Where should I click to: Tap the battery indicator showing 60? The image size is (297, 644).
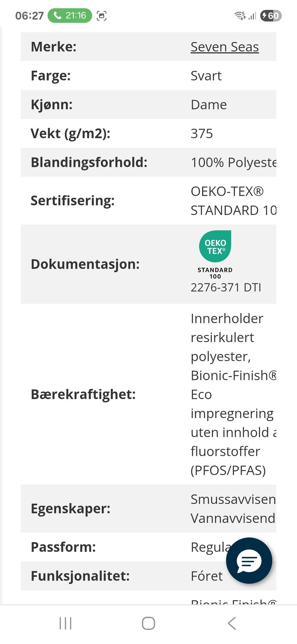pyautogui.click(x=271, y=15)
